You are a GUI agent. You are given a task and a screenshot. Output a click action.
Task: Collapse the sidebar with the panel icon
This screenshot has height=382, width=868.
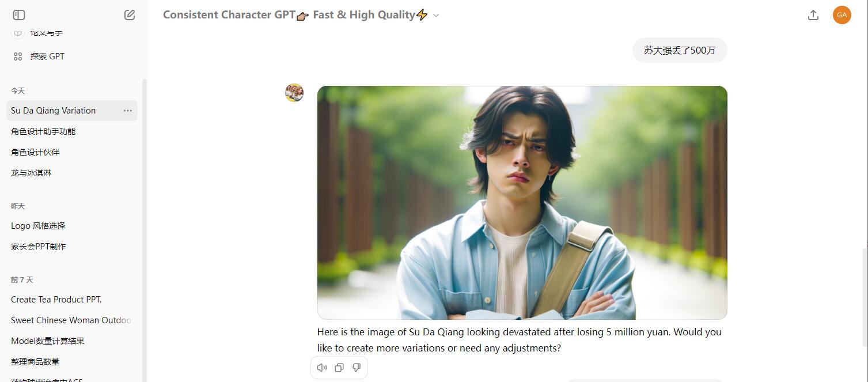click(x=19, y=15)
